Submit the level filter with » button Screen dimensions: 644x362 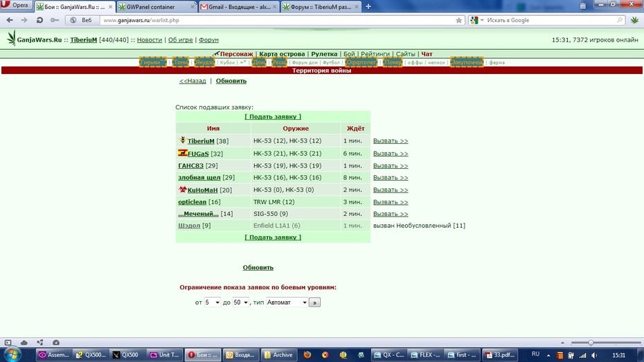click(x=314, y=302)
